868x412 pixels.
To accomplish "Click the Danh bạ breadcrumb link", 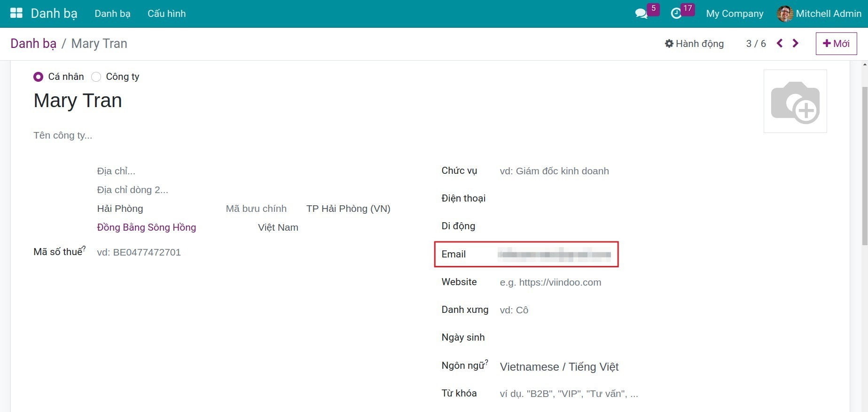I will [33, 44].
